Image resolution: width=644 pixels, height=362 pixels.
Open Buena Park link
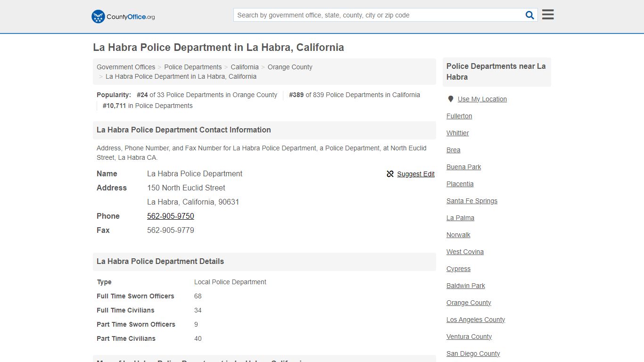tap(464, 167)
